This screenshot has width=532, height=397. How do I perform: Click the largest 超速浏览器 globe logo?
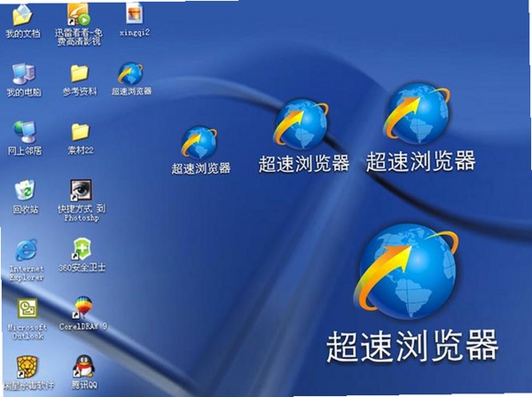tap(406, 270)
